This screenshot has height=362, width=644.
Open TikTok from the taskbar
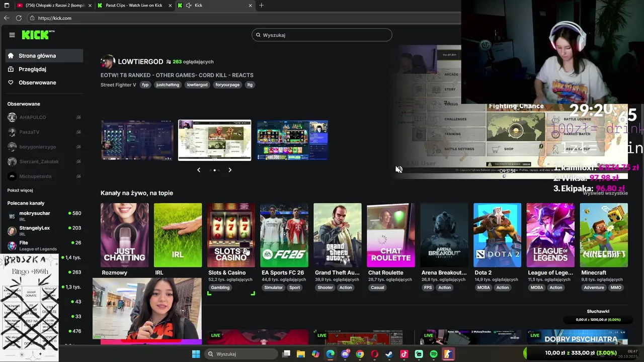(x=404, y=354)
